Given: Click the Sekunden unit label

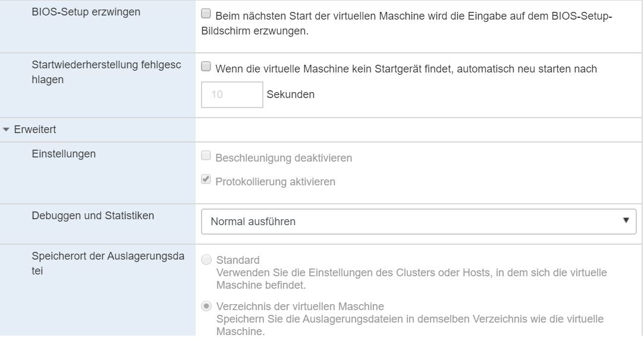Looking at the screenshot, I should pyautogui.click(x=291, y=94).
